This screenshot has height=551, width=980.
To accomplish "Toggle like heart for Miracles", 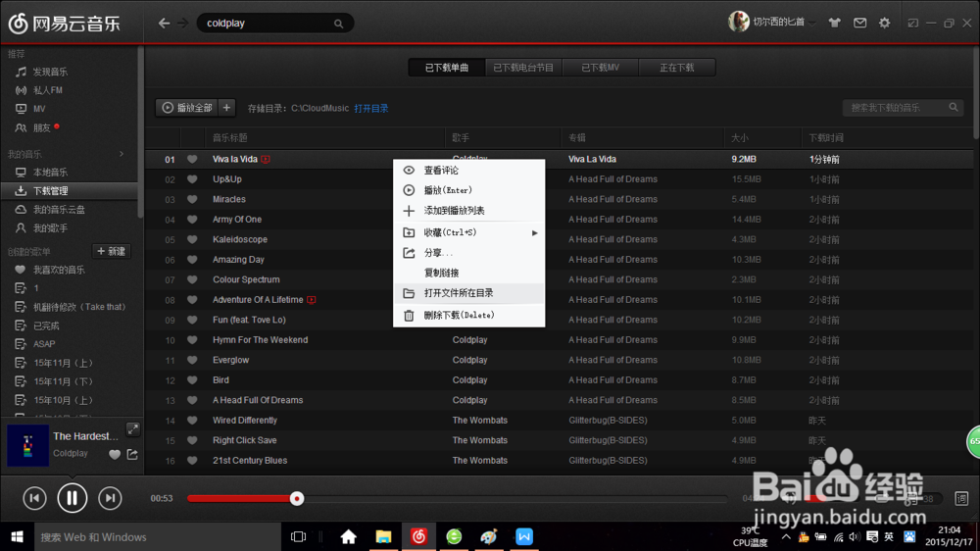I will 192,199.
